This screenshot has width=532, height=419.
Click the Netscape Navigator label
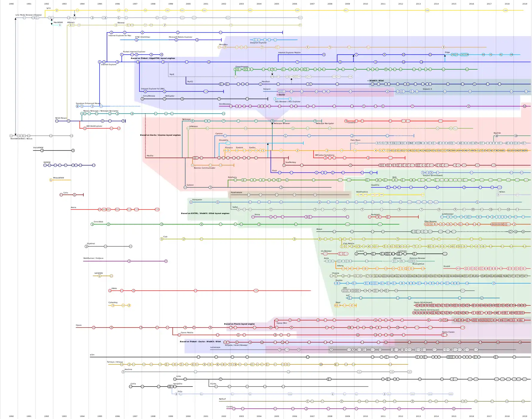(x=325, y=123)
